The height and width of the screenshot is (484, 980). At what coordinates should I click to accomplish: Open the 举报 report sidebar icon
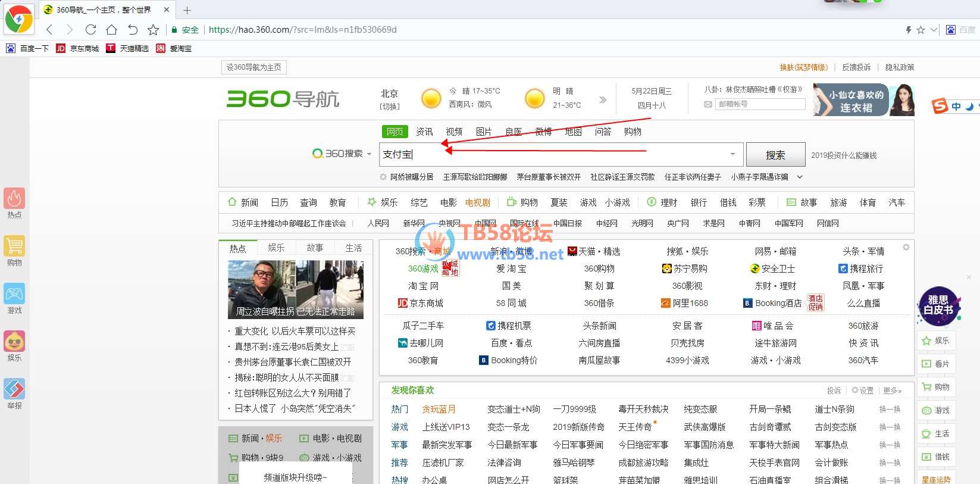(x=14, y=389)
